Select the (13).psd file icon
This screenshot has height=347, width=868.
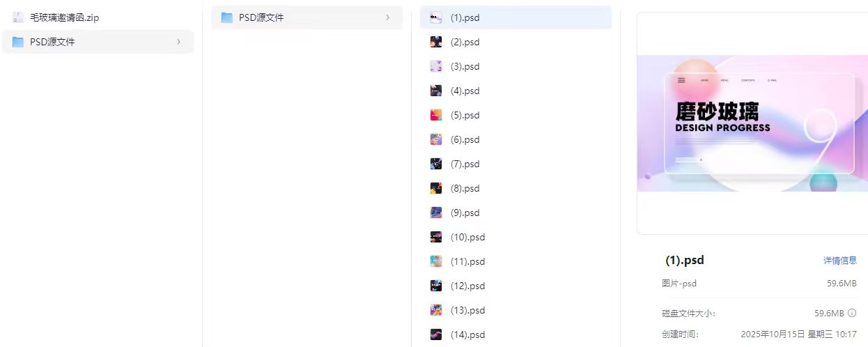(x=436, y=310)
